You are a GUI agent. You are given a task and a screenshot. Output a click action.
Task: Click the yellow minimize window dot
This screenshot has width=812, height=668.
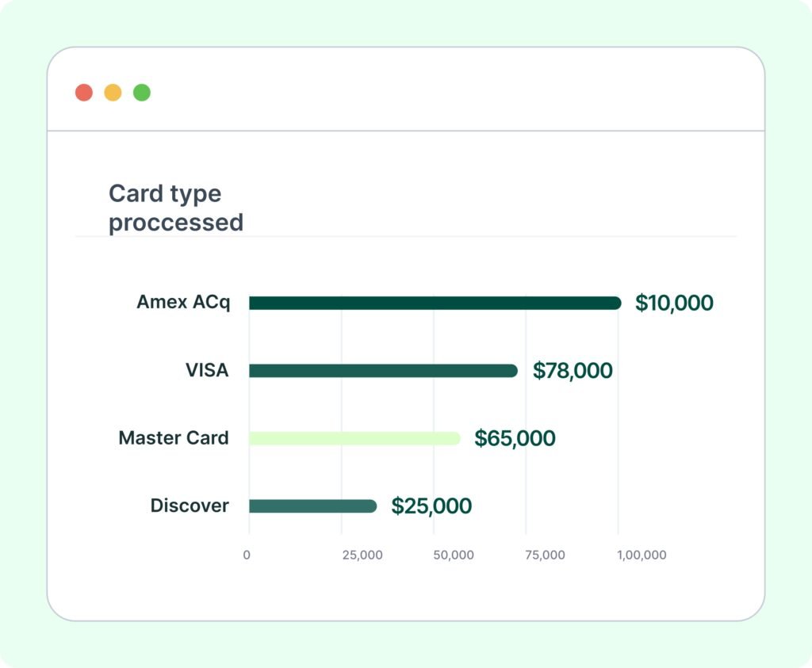pos(113,93)
